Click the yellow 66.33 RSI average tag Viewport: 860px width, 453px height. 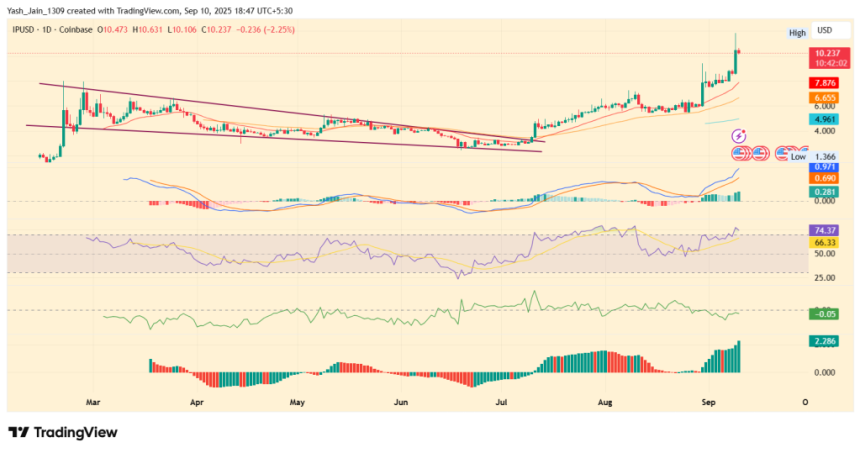[x=825, y=242]
